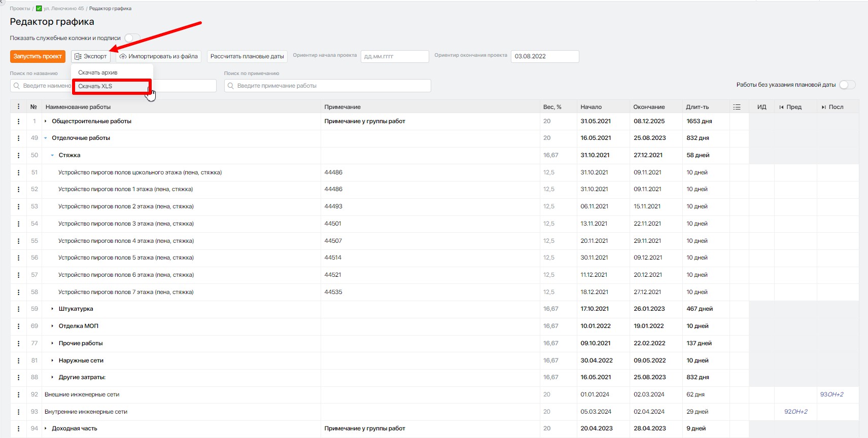Toggle Показать служебные колонки и подписи switch
Viewport: 868px width, 438px height.
132,38
